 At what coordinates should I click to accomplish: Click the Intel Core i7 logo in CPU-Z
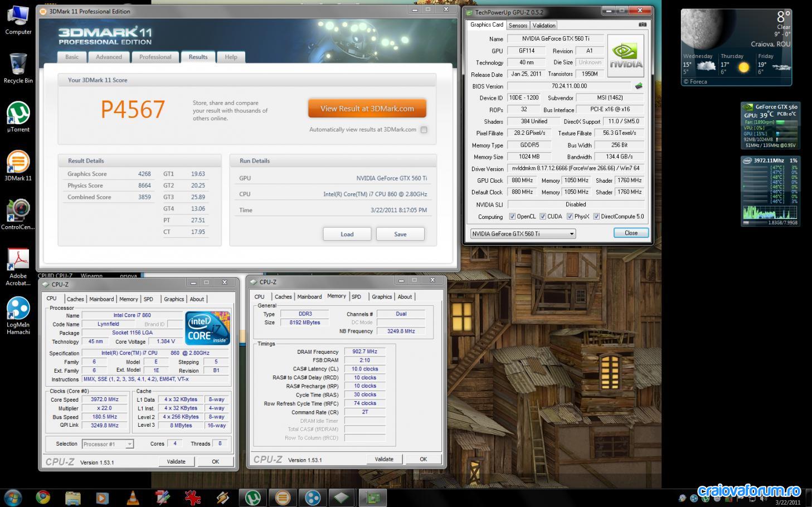point(207,328)
